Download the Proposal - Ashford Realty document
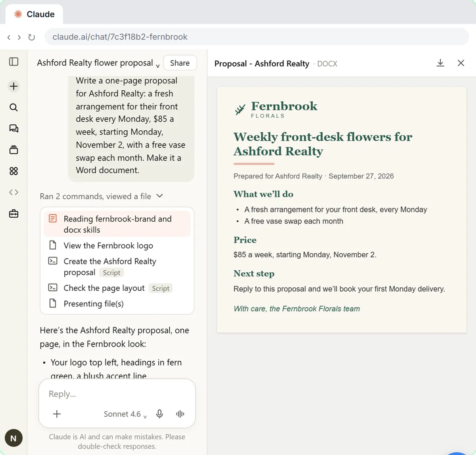Image resolution: width=476 pixels, height=455 pixels. [x=440, y=63]
